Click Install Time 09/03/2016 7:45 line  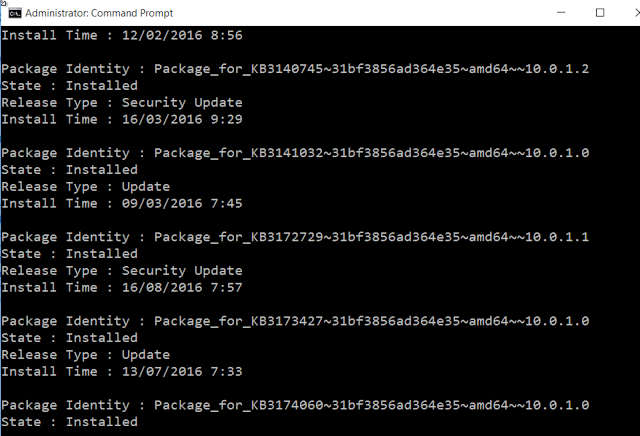coord(122,203)
